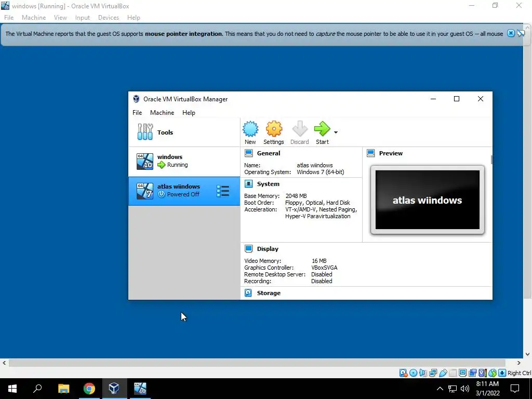Click the running Windows 10 VM taskbar icon
This screenshot has height=399, width=532.
tap(140, 389)
